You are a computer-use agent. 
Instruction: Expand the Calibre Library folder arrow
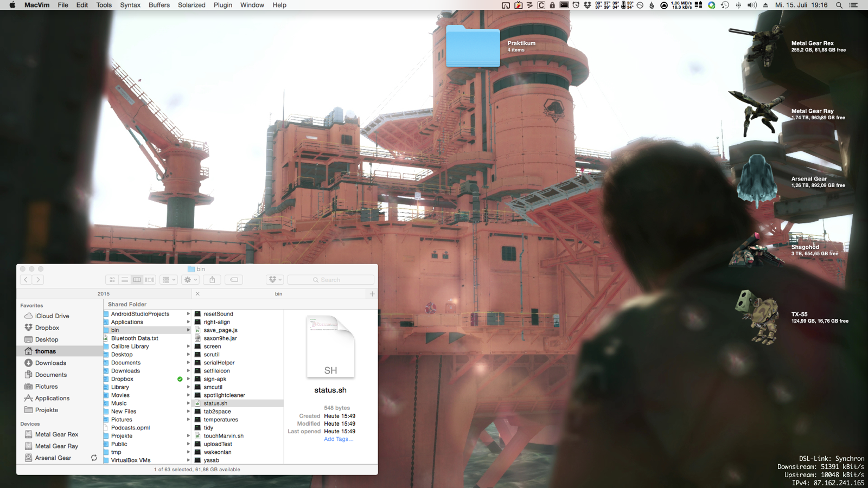coord(188,346)
